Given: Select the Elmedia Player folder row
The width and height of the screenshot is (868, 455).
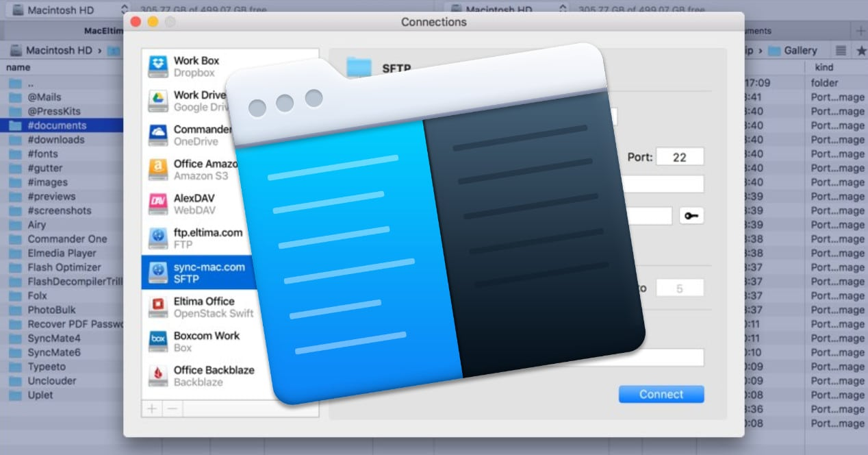Looking at the screenshot, I should [x=62, y=253].
